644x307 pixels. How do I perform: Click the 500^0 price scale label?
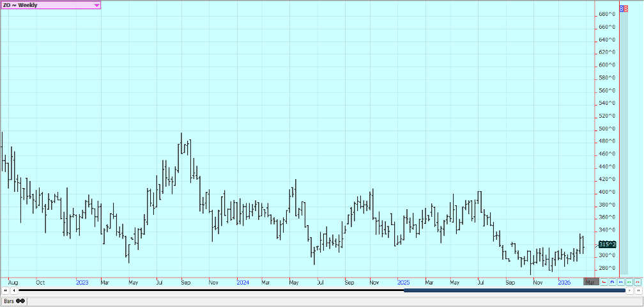[606, 129]
